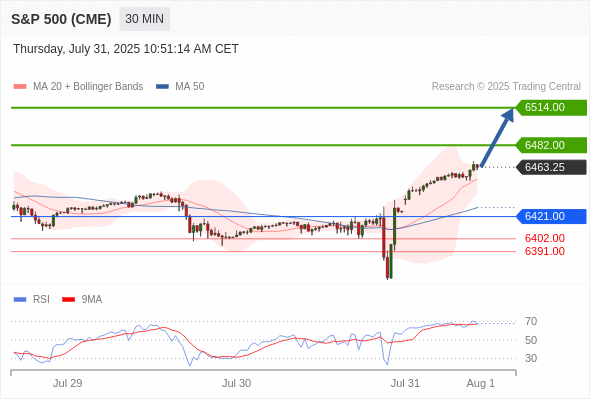Select the S&P 500 (CME) title
This screenshot has height=400, width=590.
[x=61, y=19]
